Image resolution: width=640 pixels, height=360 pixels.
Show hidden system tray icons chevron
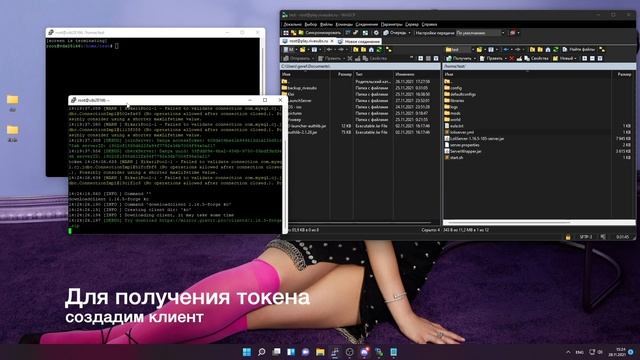(x=568, y=352)
